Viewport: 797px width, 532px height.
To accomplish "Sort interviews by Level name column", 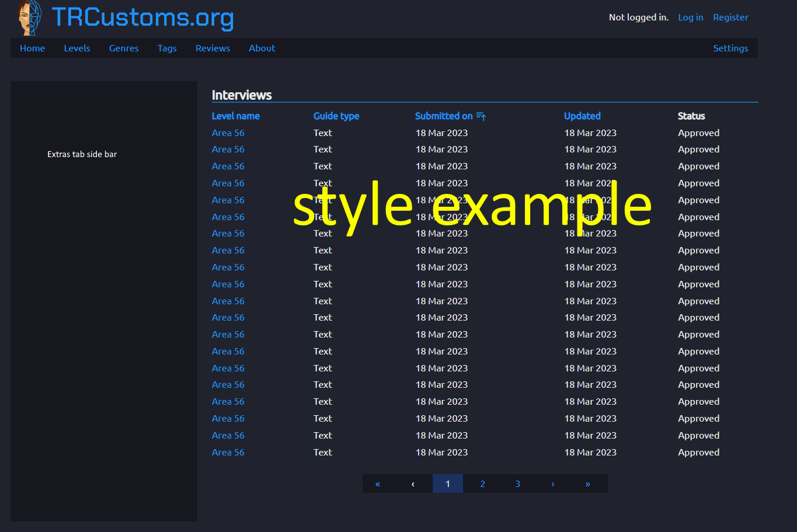I will (236, 116).
